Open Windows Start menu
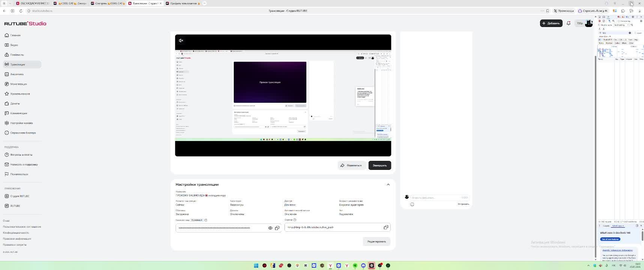Viewport: 644px width, 270px height. pyautogui.click(x=256, y=265)
